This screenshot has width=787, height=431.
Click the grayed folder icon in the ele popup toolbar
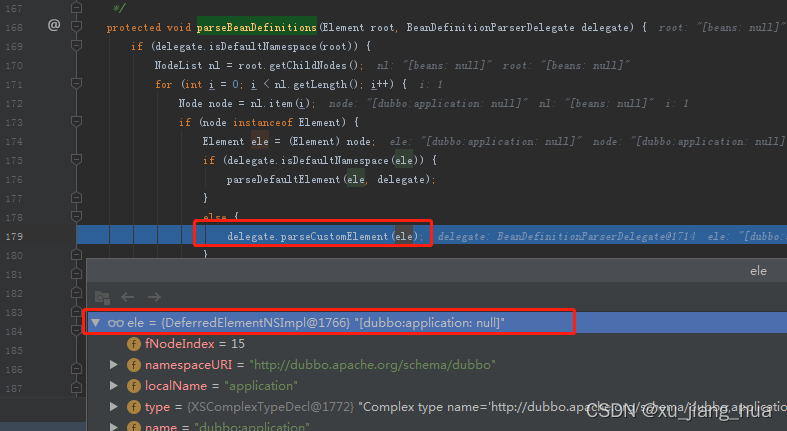click(102, 298)
